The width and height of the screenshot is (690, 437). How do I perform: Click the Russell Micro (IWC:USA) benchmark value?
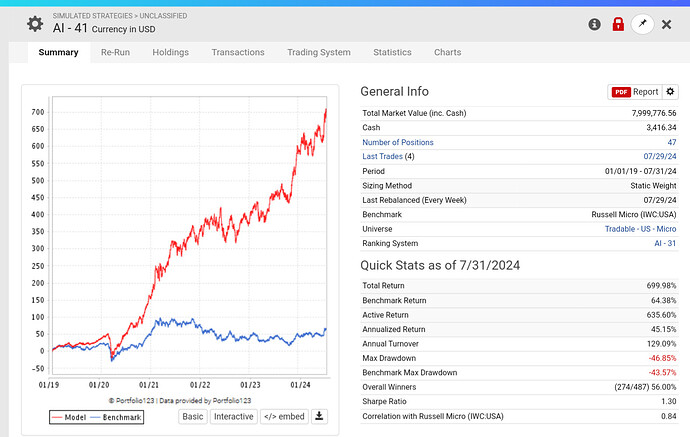pyautogui.click(x=634, y=214)
